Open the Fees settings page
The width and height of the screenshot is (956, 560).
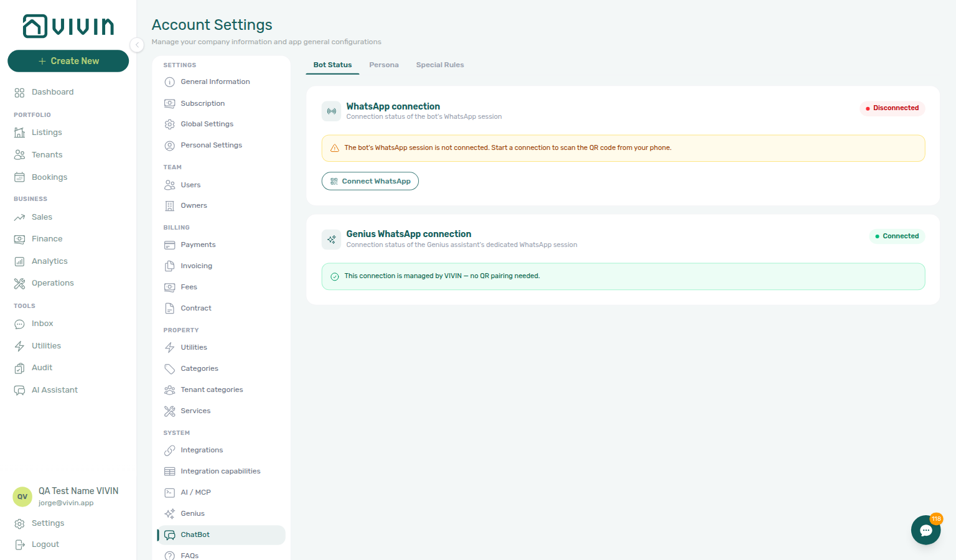pyautogui.click(x=221, y=287)
